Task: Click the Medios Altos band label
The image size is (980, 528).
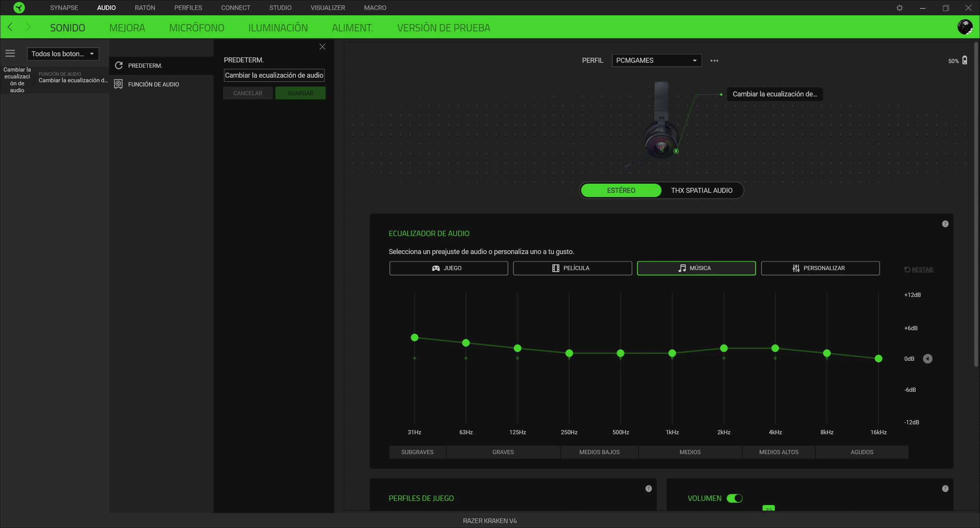Action: coord(779,452)
